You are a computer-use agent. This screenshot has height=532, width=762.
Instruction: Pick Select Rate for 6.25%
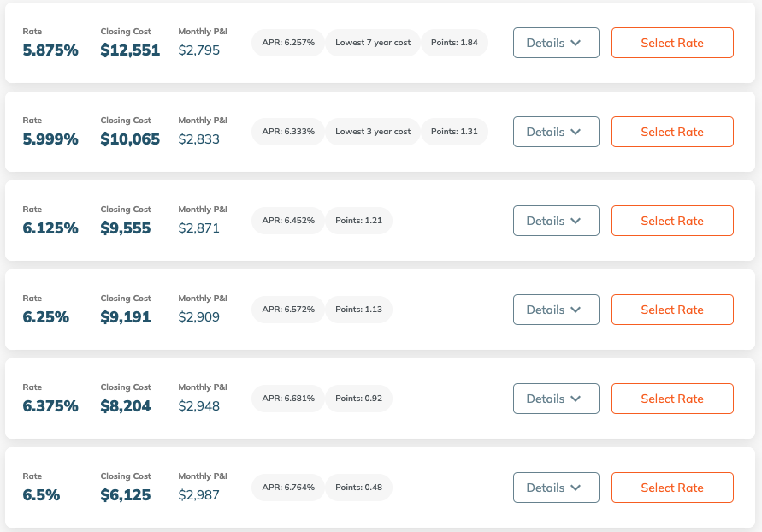click(x=672, y=310)
